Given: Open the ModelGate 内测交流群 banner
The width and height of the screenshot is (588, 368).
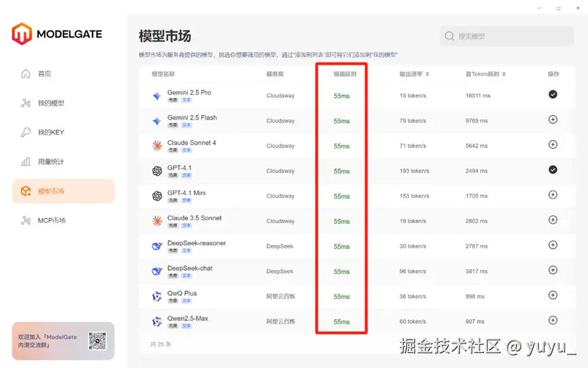Looking at the screenshot, I should (x=63, y=341).
